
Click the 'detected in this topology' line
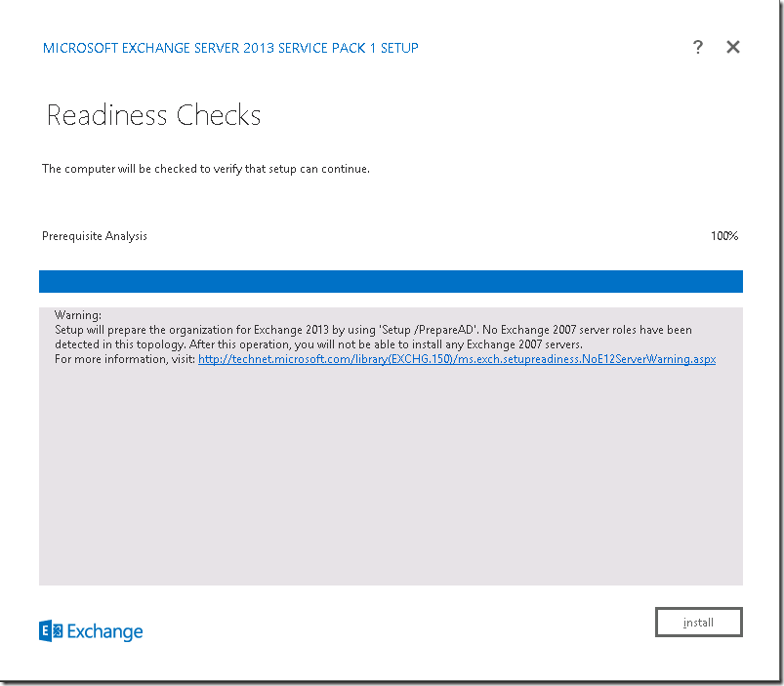[319, 344]
